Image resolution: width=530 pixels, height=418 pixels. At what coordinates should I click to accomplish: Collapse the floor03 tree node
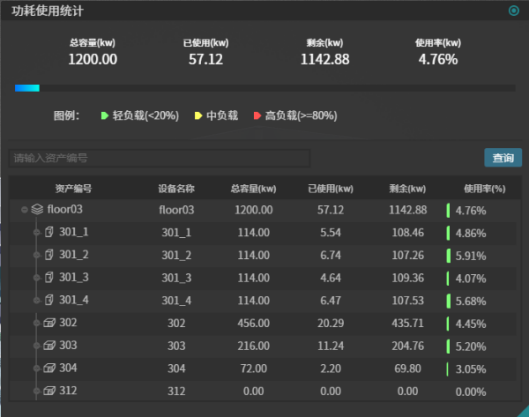(x=24, y=210)
